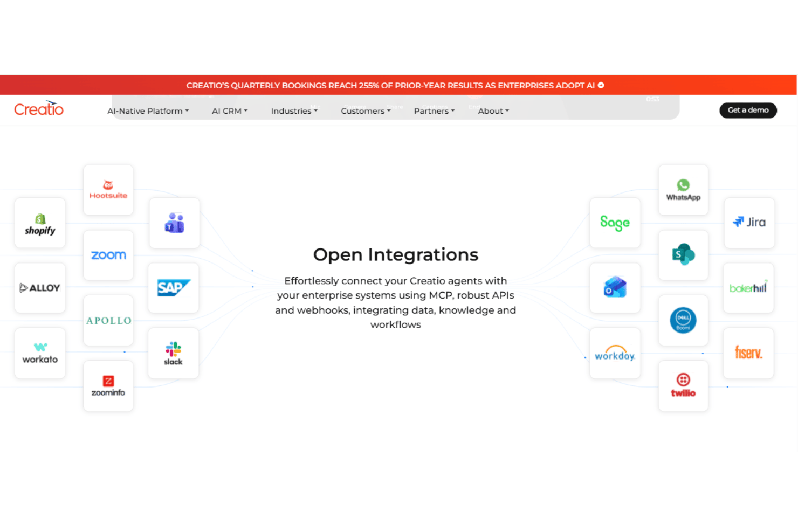The width and height of the screenshot is (798, 532).
Task: Click the Get a demo button
Action: [x=748, y=110]
